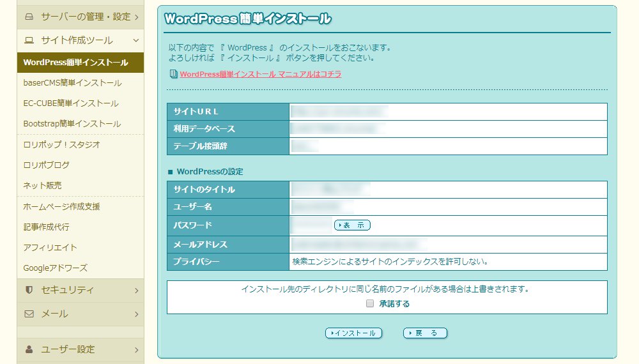Click the 戻る button
The width and height of the screenshot is (639, 364).
(x=425, y=333)
